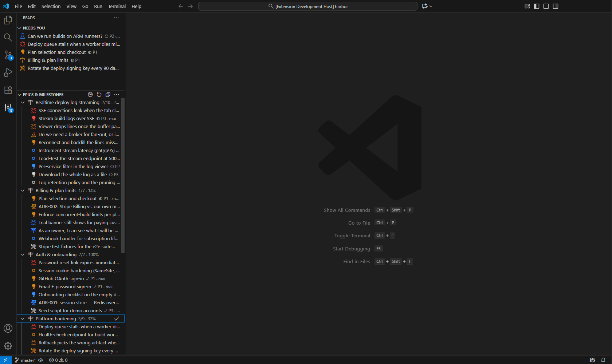Viewport: 612px width, 364px height.
Task: Open the Copilot chat icon in title bar
Action: pyautogui.click(x=424, y=6)
